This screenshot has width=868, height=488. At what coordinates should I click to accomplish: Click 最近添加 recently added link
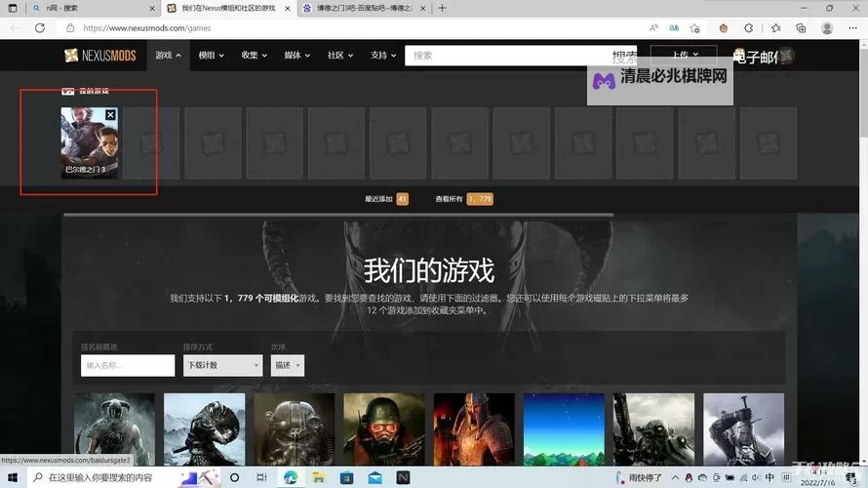386,199
